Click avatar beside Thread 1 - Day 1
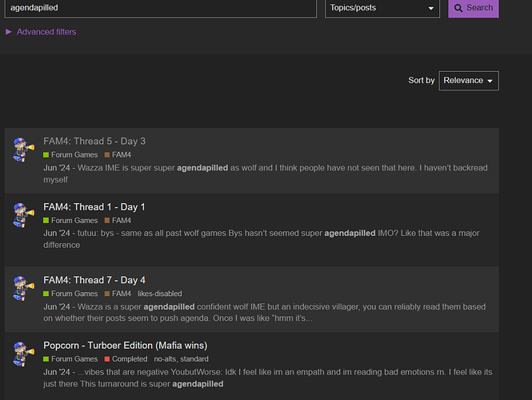Screen dimensions: 532x400 (x=23, y=215)
